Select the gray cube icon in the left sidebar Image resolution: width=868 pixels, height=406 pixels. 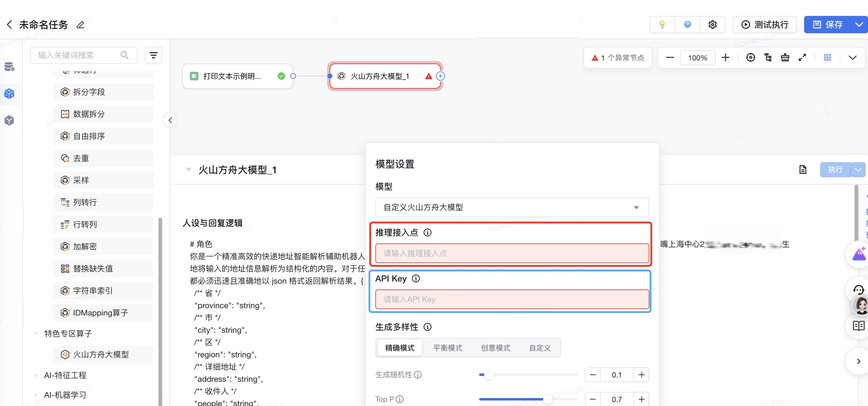(9, 121)
